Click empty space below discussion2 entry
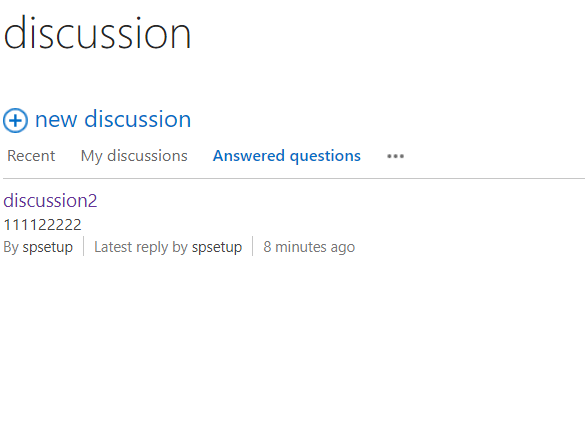 [292, 343]
